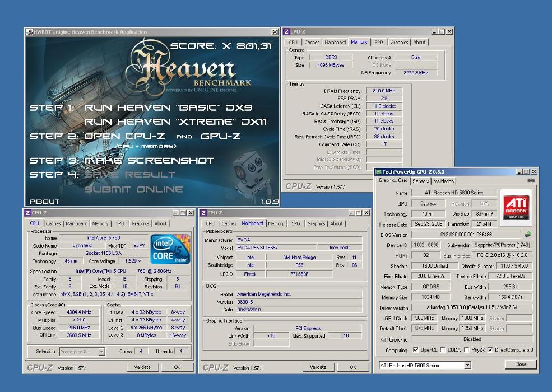Click the BIOS save chip icon in GPU-Z
Image resolution: width=552 pixels, height=392 pixels.
(x=527, y=234)
